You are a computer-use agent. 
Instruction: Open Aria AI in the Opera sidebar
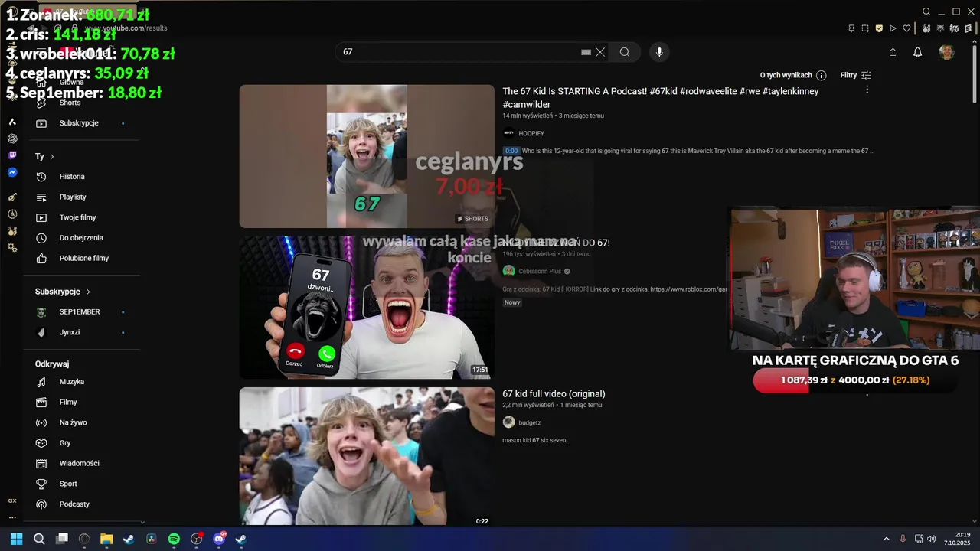pos(12,122)
